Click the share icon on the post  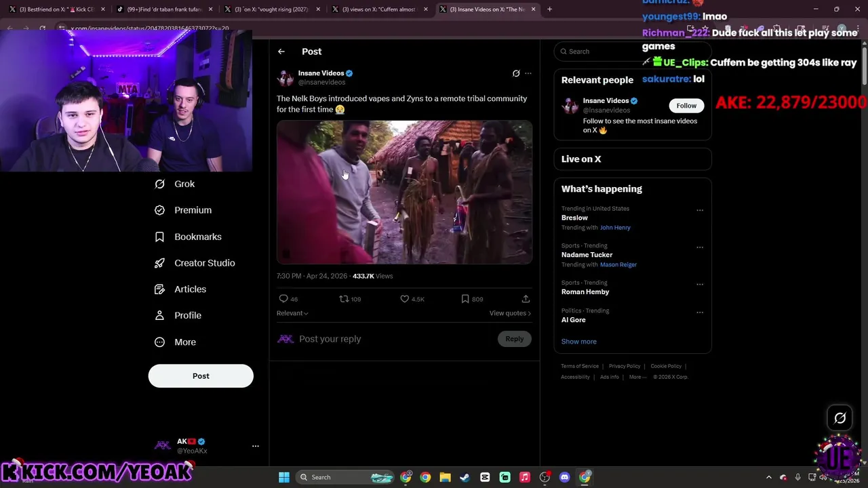tap(526, 299)
